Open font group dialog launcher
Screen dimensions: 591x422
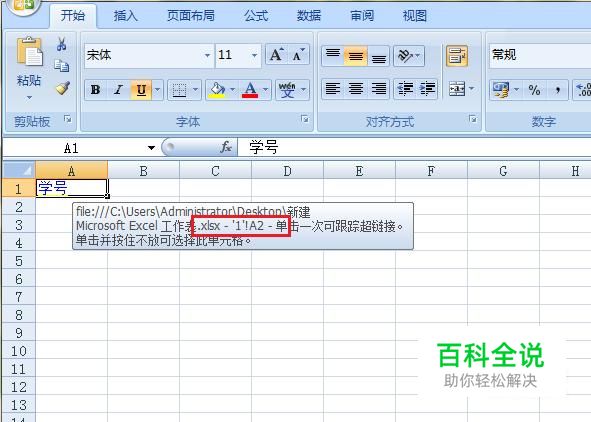(305, 119)
